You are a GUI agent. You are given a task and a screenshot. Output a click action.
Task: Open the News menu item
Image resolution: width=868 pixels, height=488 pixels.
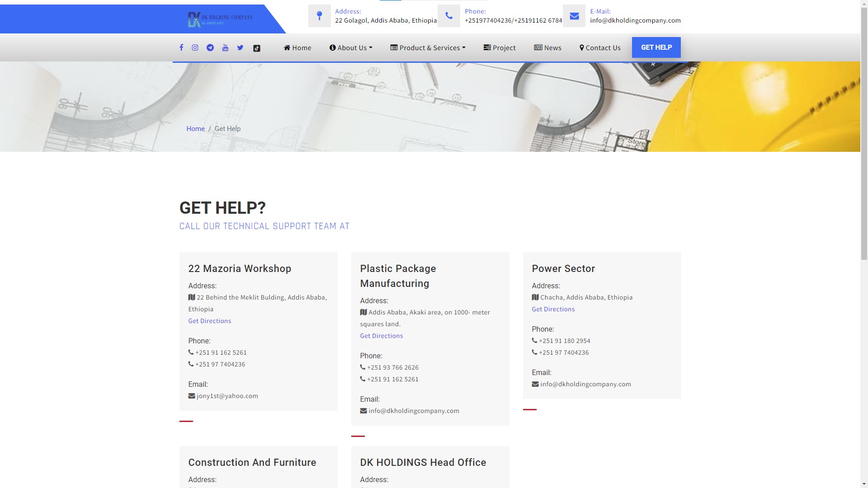[x=547, y=48]
